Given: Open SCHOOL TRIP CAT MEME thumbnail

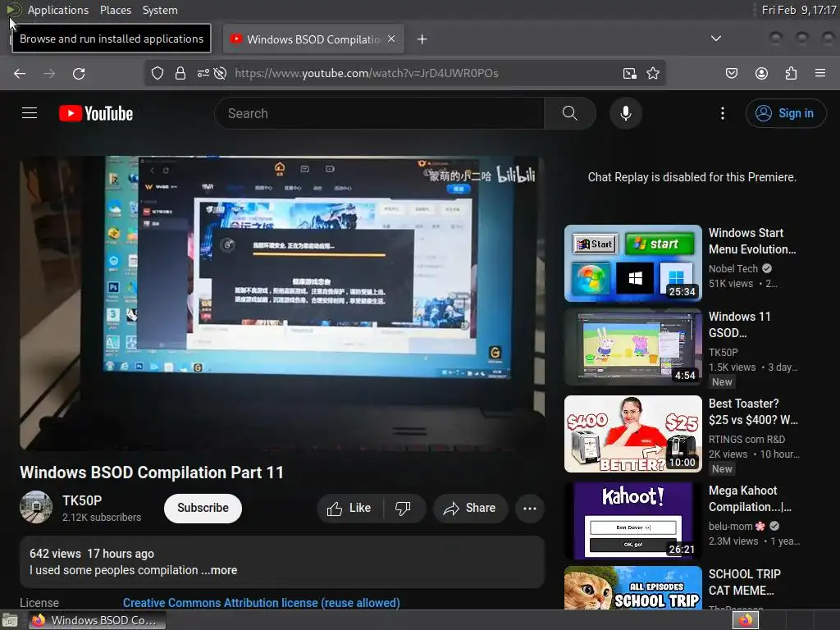Looking at the screenshot, I should point(632,587).
